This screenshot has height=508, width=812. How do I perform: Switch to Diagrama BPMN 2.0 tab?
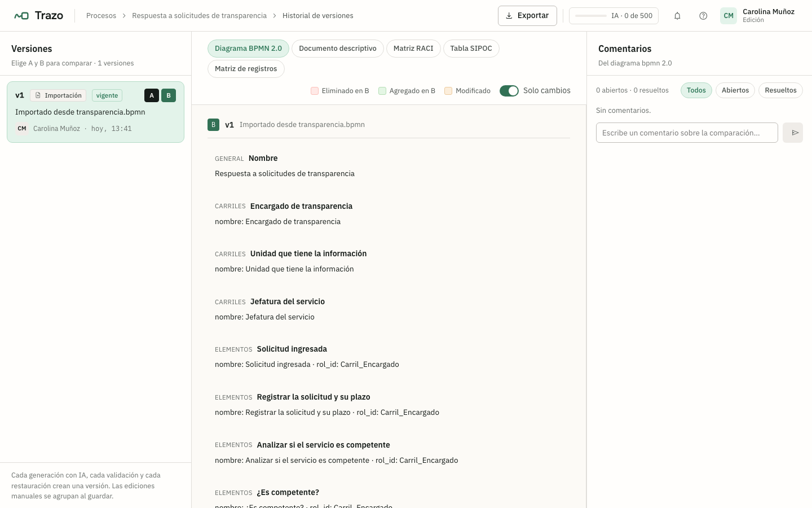point(248,49)
